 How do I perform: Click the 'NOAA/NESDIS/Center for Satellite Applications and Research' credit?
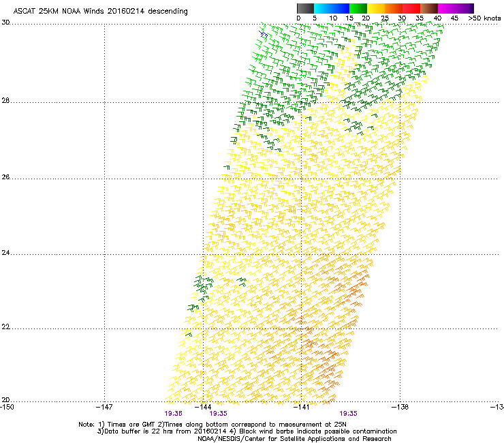[294, 439]
